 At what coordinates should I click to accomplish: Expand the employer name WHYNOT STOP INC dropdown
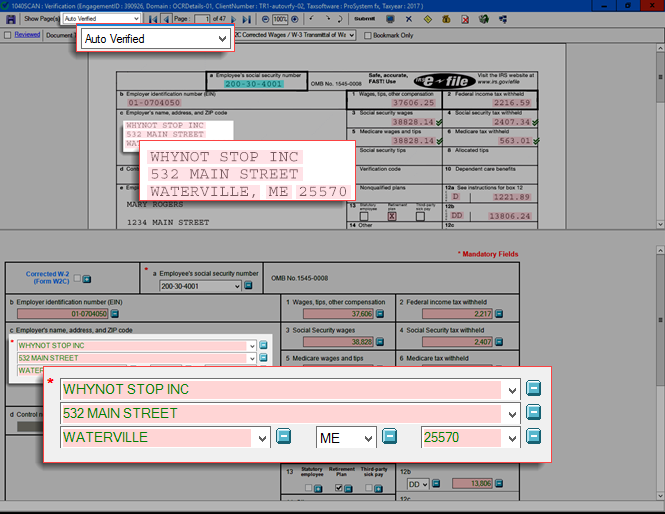click(x=512, y=389)
